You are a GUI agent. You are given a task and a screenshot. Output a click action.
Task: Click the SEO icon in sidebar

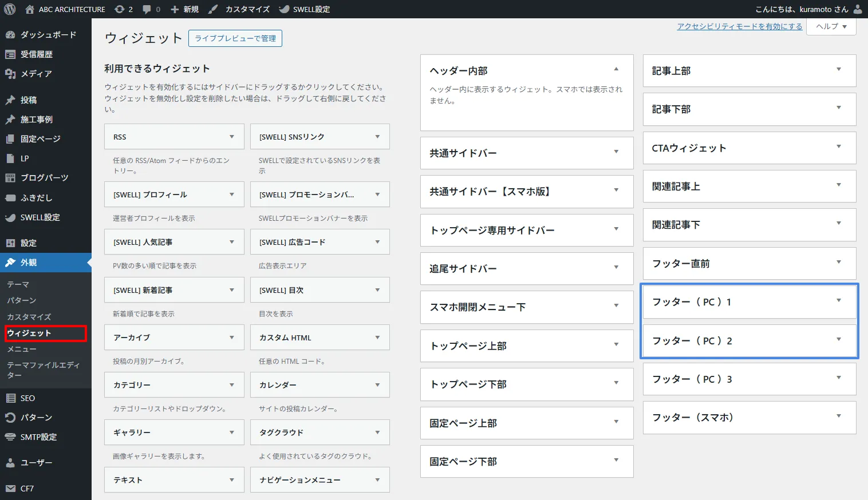[10, 398]
